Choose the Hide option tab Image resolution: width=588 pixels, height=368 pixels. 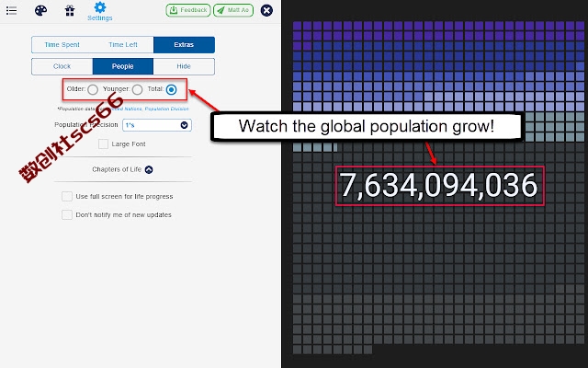(184, 66)
